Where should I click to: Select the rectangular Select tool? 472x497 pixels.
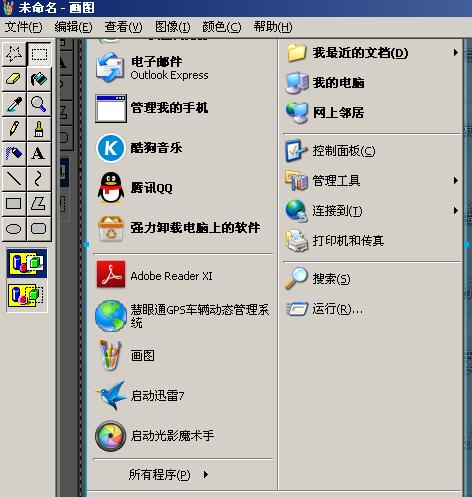[39, 54]
